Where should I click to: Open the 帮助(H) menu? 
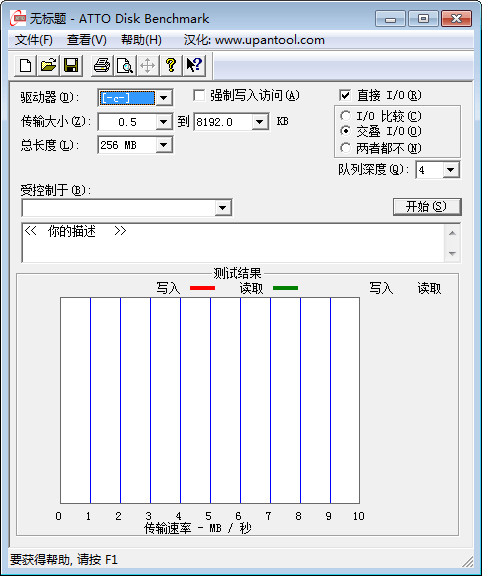point(141,40)
